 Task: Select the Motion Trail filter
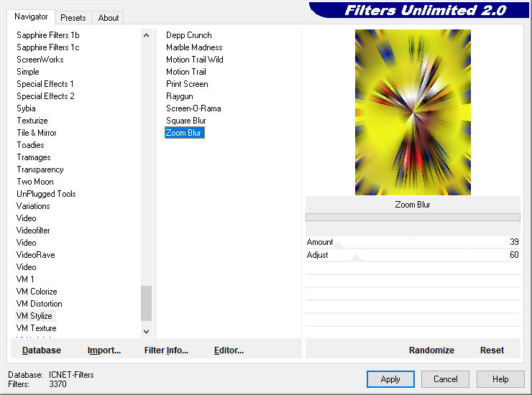[186, 72]
